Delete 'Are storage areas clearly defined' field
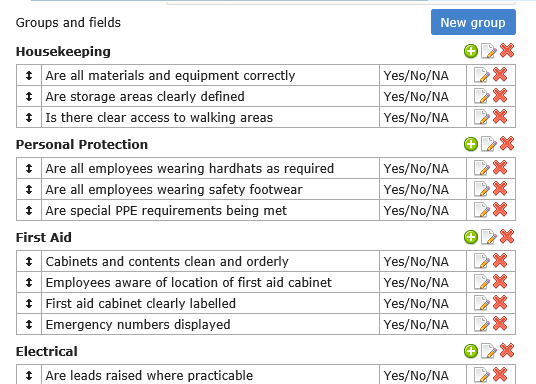 [x=500, y=96]
